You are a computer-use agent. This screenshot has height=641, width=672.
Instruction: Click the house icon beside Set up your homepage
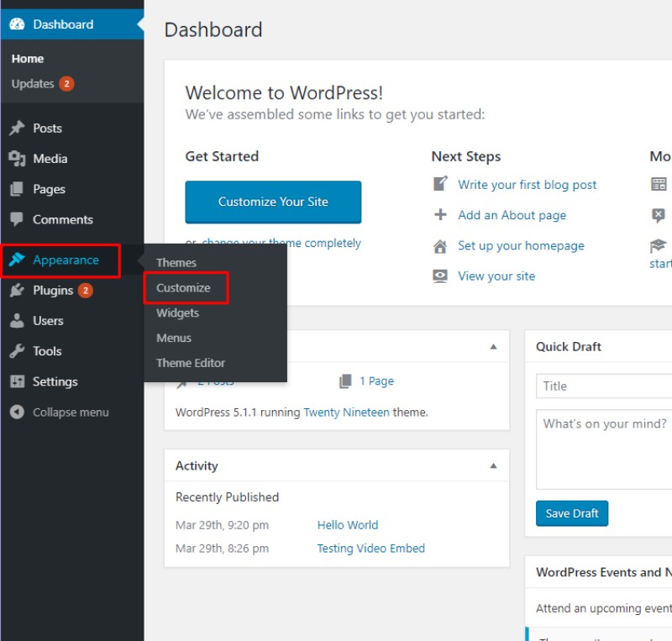tap(440, 246)
